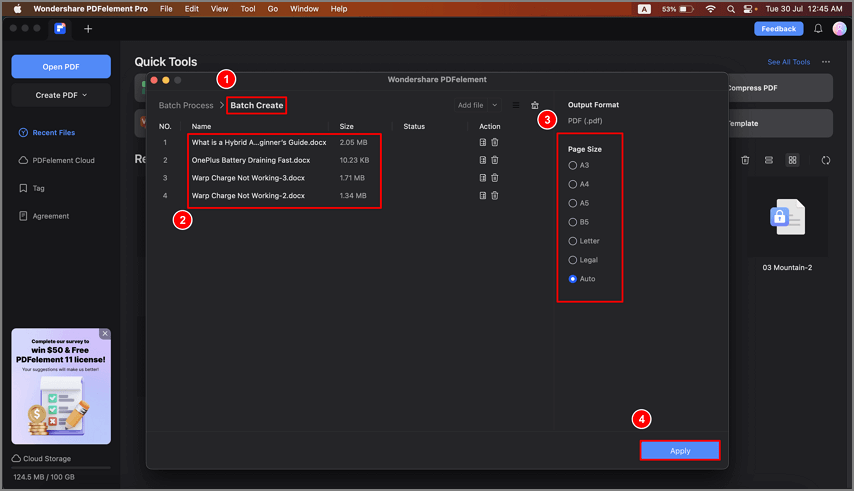Delete the What is a Hybrid file row
Image resolution: width=854 pixels, height=491 pixels.
495,142
